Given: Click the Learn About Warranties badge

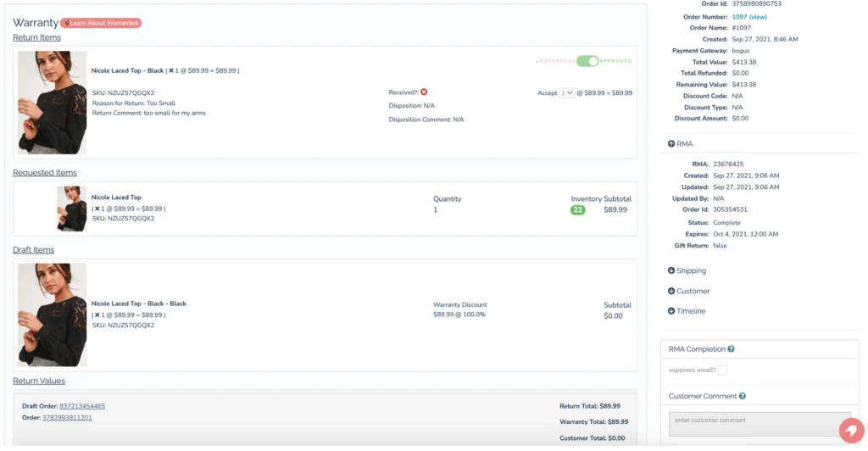Looking at the screenshot, I should pyautogui.click(x=102, y=23).
